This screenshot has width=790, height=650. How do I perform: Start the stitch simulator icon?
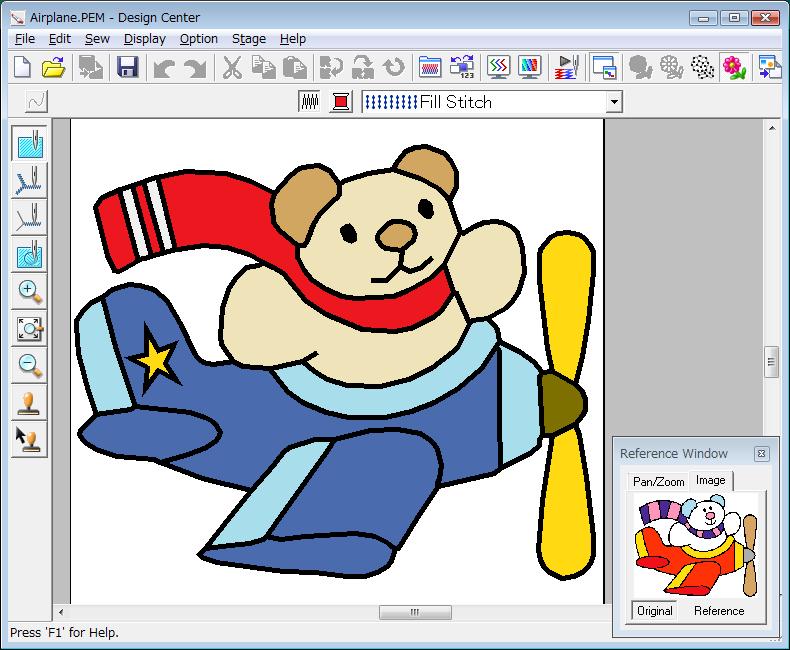(x=567, y=67)
